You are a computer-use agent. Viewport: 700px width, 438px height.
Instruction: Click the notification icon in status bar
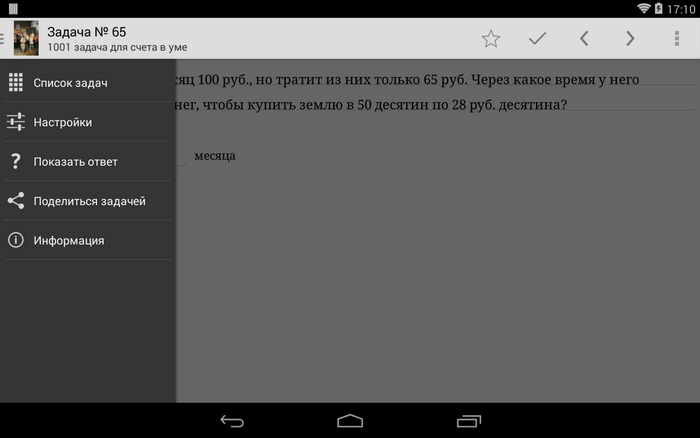pyautogui.click(x=13, y=8)
